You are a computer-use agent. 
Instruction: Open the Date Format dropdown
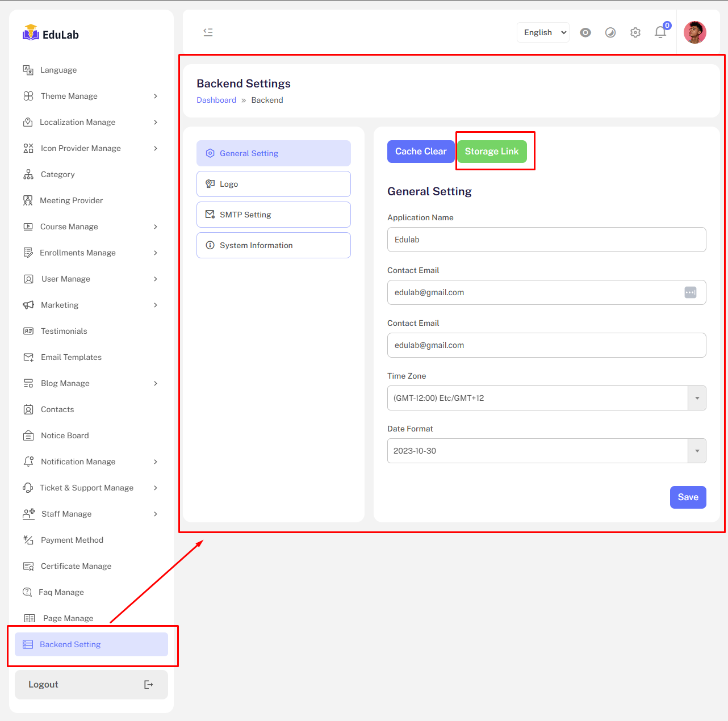click(x=546, y=451)
